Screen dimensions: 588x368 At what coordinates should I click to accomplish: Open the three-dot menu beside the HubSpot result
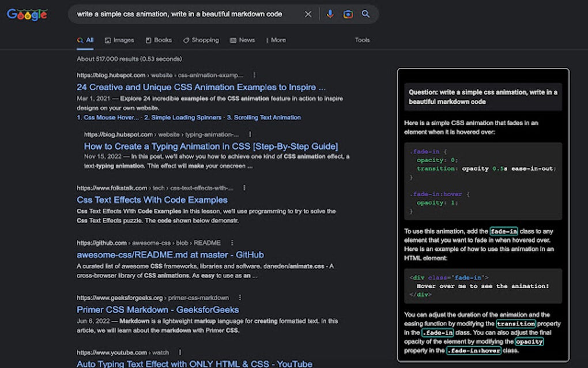(x=254, y=74)
